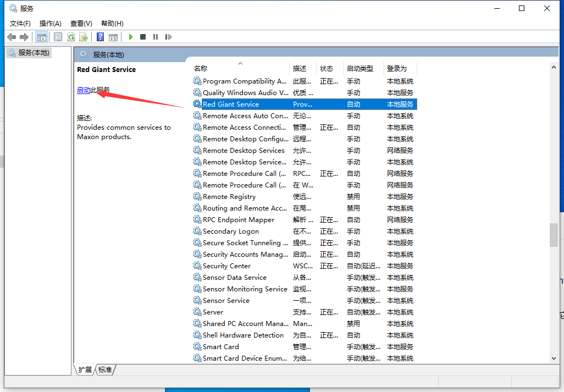
Task: Select the Shell Hardware Detection row
Action: (x=305, y=335)
